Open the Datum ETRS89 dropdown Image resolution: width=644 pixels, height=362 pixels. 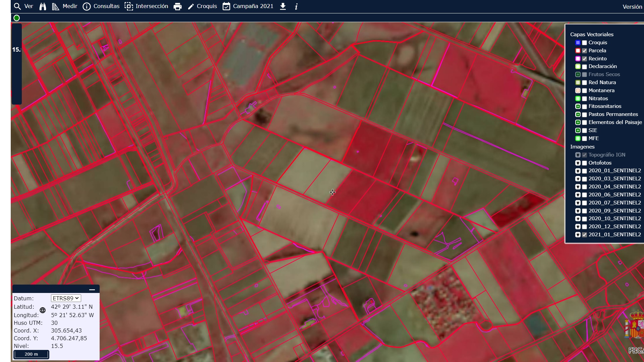click(66, 298)
